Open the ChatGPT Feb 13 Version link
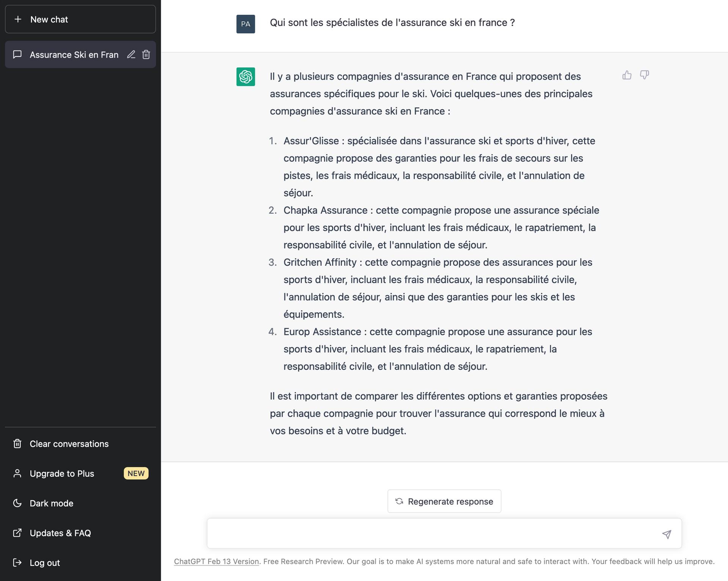Viewport: 728px width, 581px height. (217, 562)
